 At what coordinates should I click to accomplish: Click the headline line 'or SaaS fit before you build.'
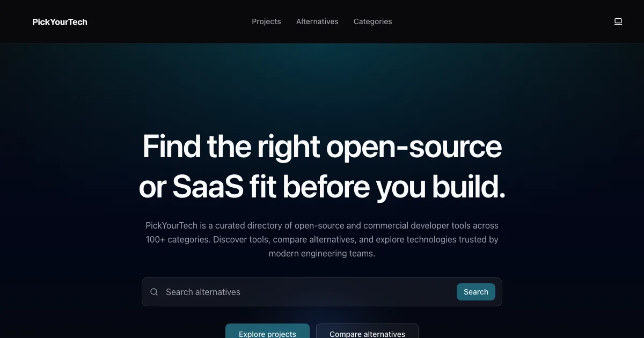coord(322,187)
